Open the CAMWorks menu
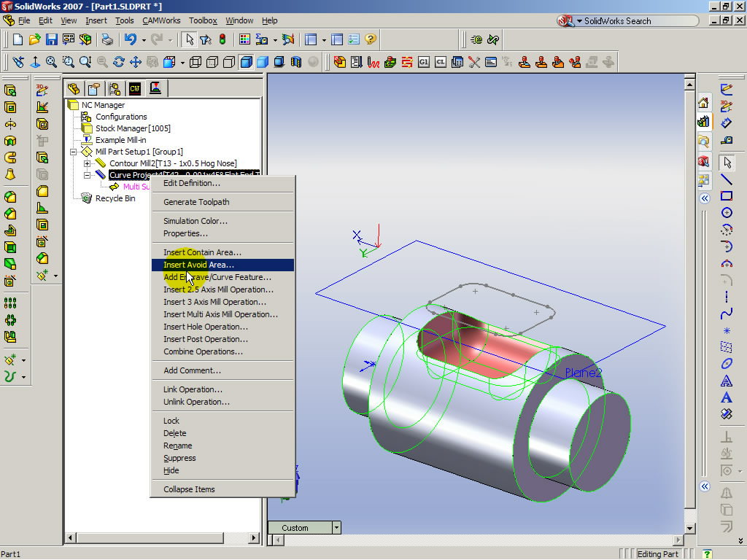The image size is (747, 560). tap(161, 20)
